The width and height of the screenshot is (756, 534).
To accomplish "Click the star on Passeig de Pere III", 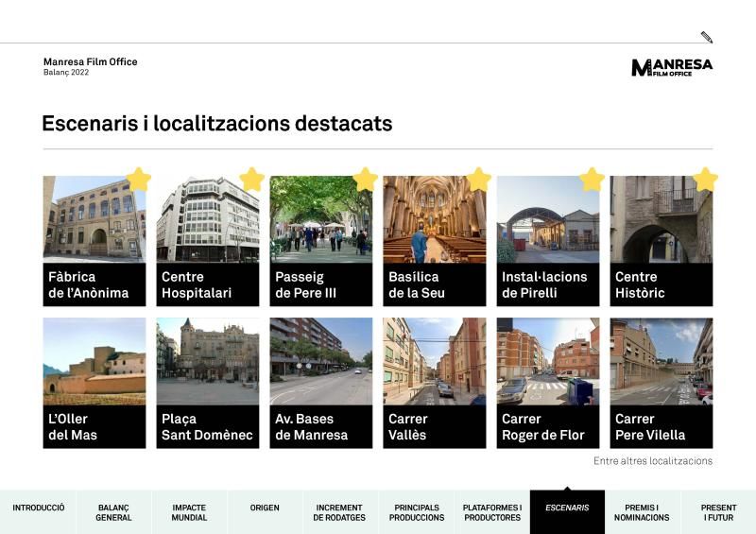I will pyautogui.click(x=366, y=180).
